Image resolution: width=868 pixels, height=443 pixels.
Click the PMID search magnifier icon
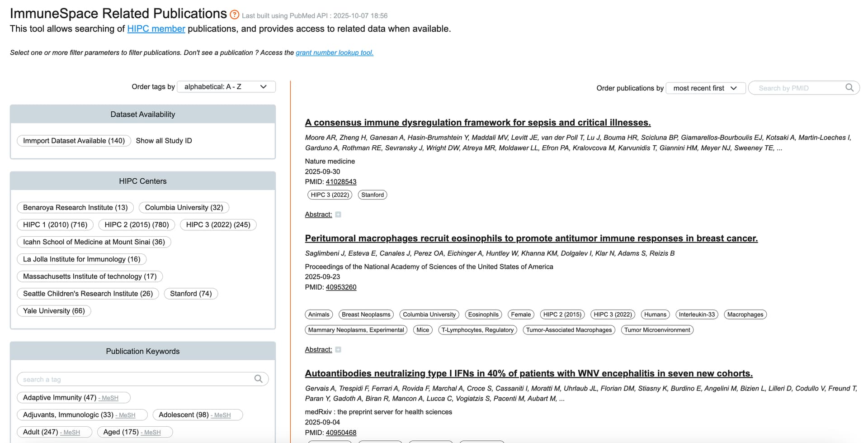pos(849,87)
